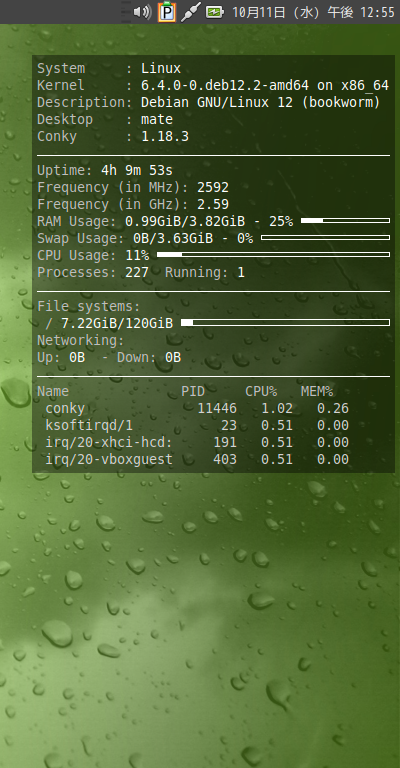This screenshot has height=768, width=400.
Task: Click the clipboard manager P icon
Action: (167, 12)
